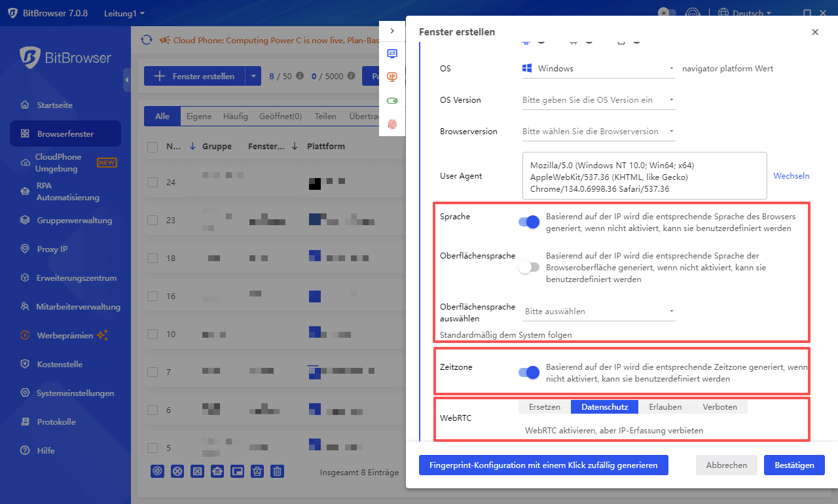
Task: Open the Erweiterungszentrum sidebar entry
Action: (75, 278)
